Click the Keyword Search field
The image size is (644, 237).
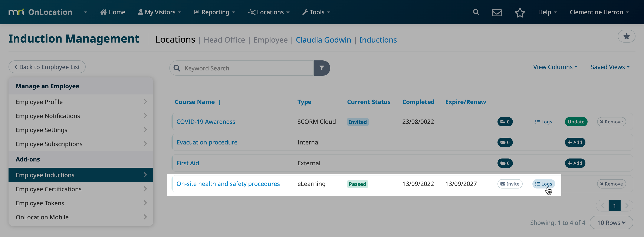[x=241, y=68]
